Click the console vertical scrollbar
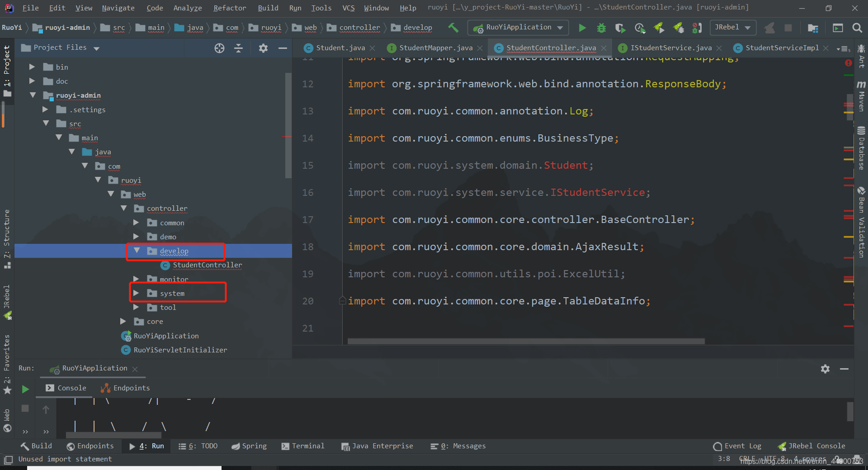 point(850,411)
